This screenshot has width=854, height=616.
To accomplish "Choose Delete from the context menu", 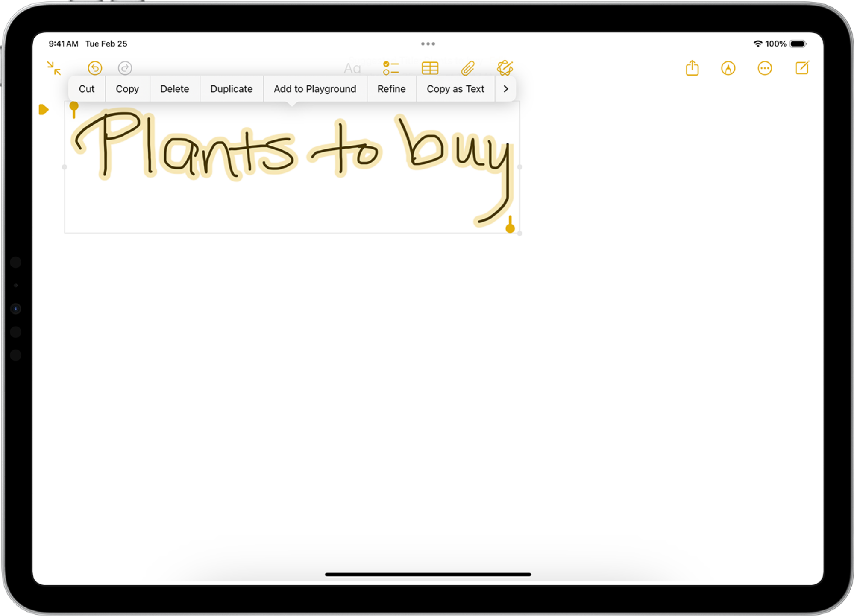I will [x=174, y=89].
